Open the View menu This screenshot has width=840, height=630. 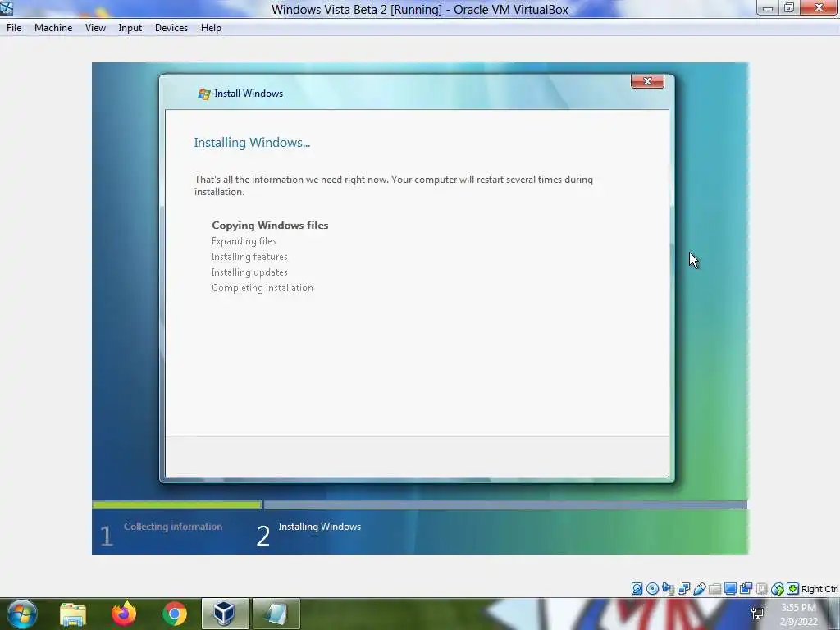pyautogui.click(x=95, y=28)
